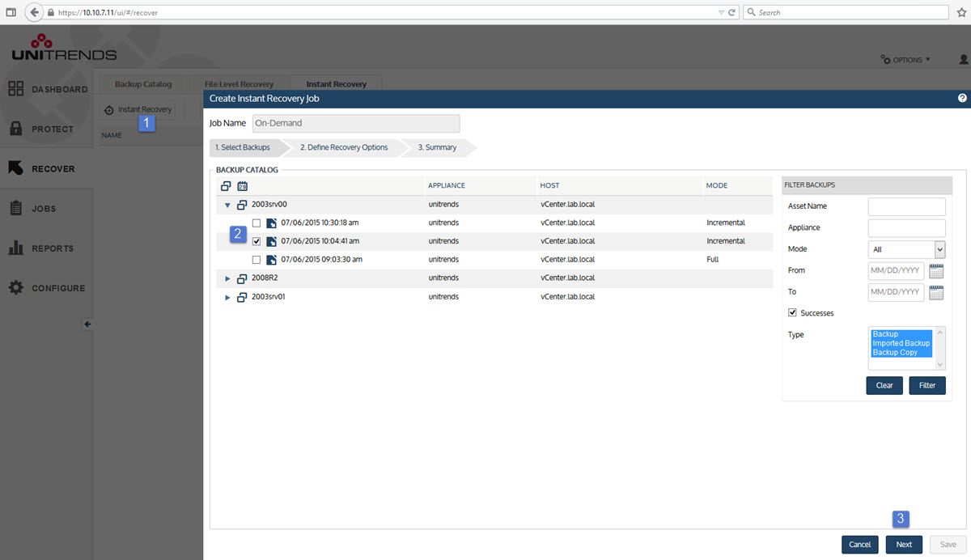Screen dimensions: 971x560
Task: Toggle the Successes checkbox
Action: pos(792,312)
